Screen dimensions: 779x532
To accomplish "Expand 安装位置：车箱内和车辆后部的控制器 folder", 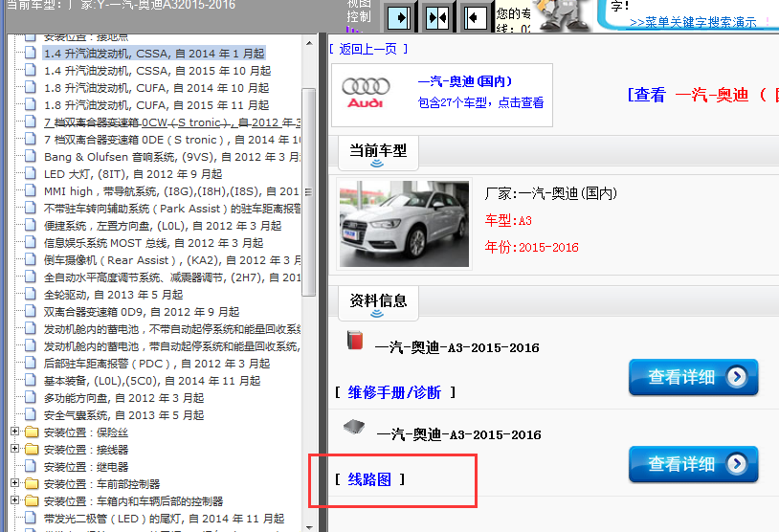I will 15,500.
